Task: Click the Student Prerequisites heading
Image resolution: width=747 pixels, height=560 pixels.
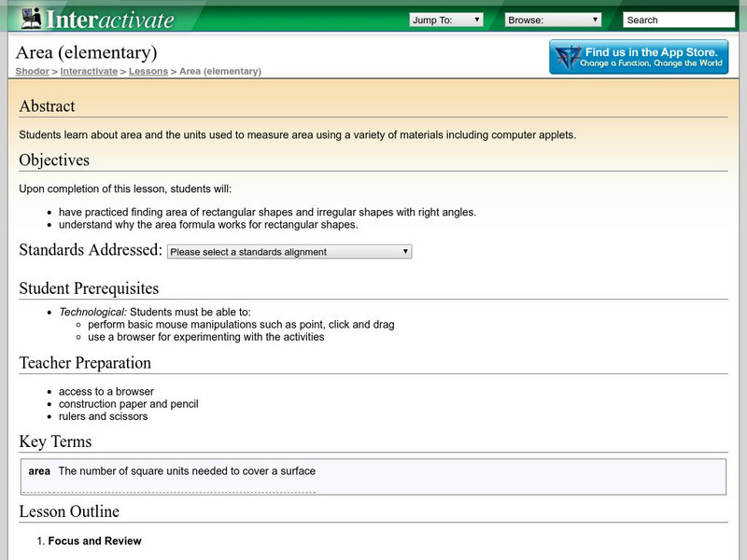Action: [89, 288]
